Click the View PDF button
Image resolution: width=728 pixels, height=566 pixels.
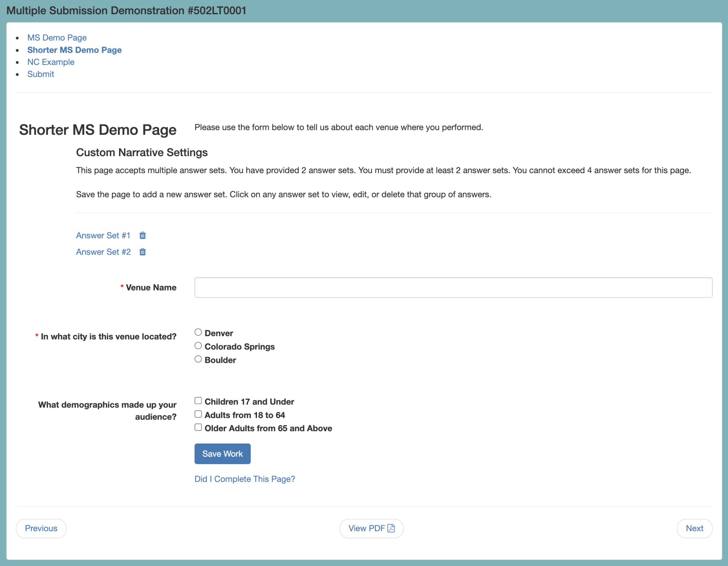(371, 528)
